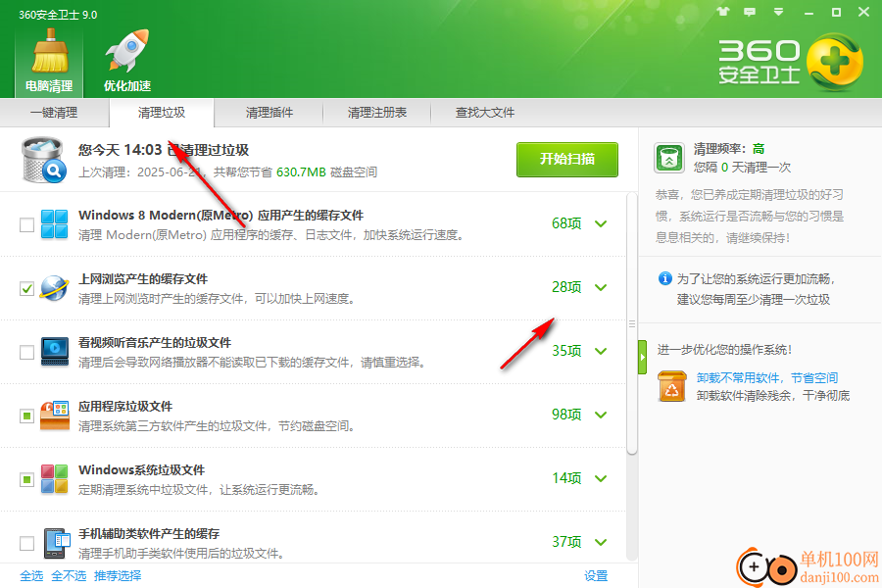
Task: Expand the 68项 Windows 8 Modern row
Action: pyautogui.click(x=601, y=224)
